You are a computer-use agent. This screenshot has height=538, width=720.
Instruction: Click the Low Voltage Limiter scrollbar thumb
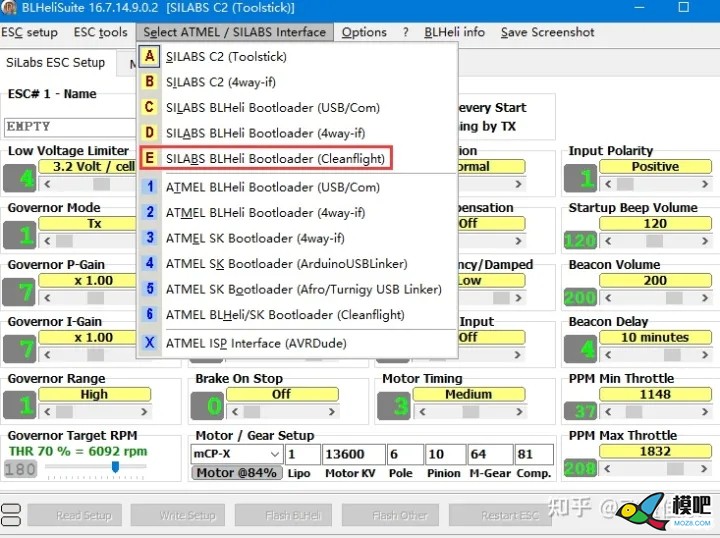pyautogui.click(x=101, y=185)
